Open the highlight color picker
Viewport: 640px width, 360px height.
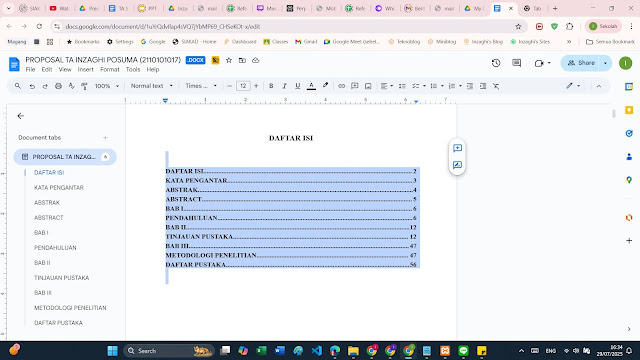(325, 86)
